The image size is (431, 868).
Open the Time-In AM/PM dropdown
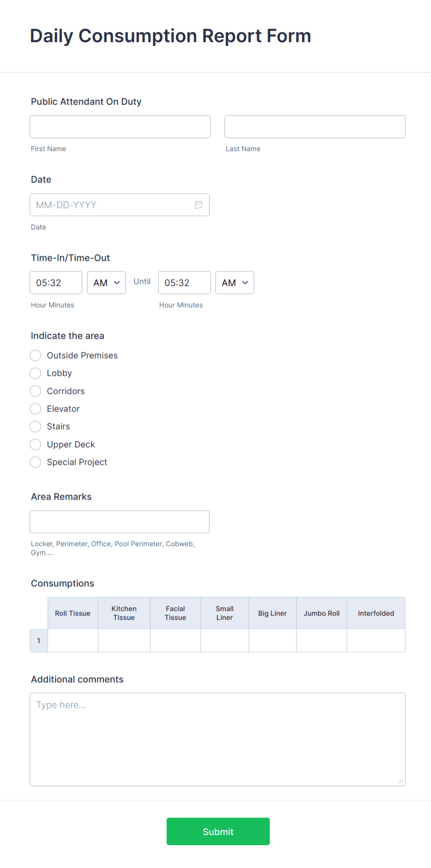point(106,283)
